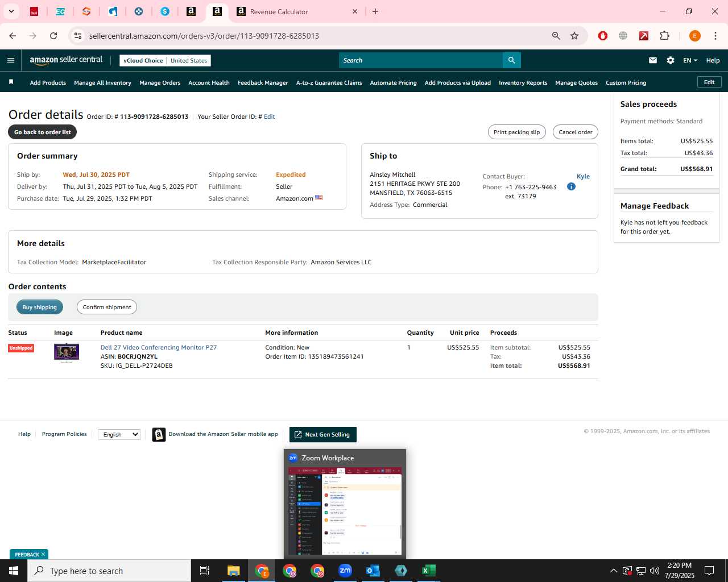Click the site information icon in address bar
The image size is (728, 582).
pos(78,36)
